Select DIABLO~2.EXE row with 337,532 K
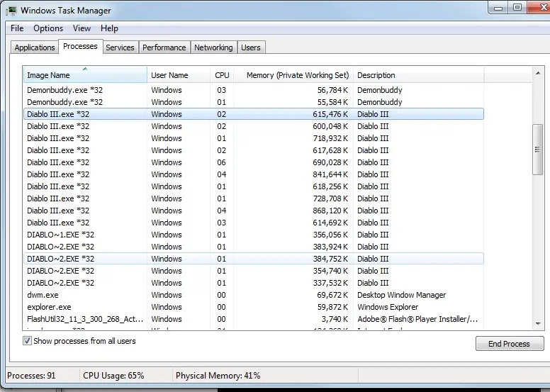Viewport: 550px width, 392px height. (253, 283)
